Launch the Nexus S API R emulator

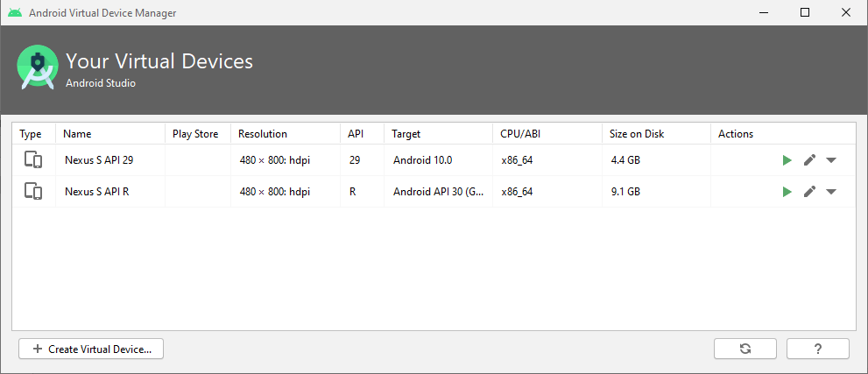click(787, 192)
